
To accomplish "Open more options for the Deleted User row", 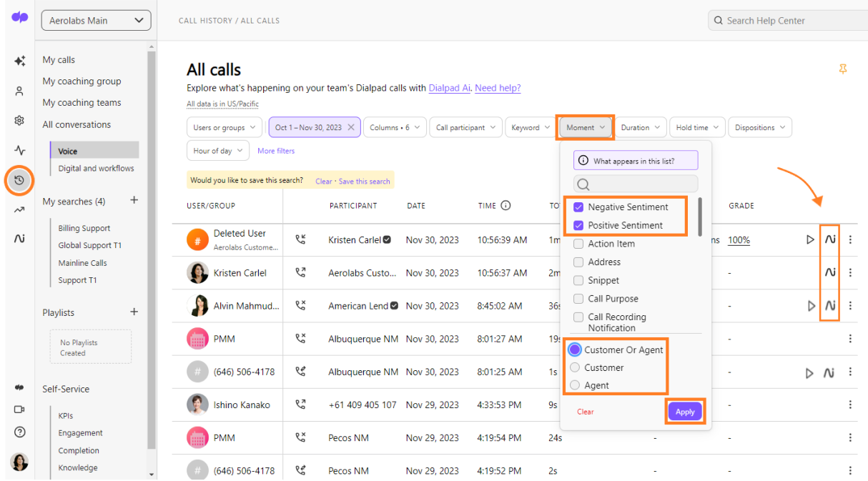I will coord(850,240).
